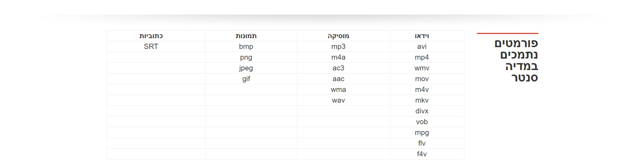The image size is (644, 164).
Task: Click the heading פורמטים נתמכים במדיה סנטר
Action: (516, 60)
